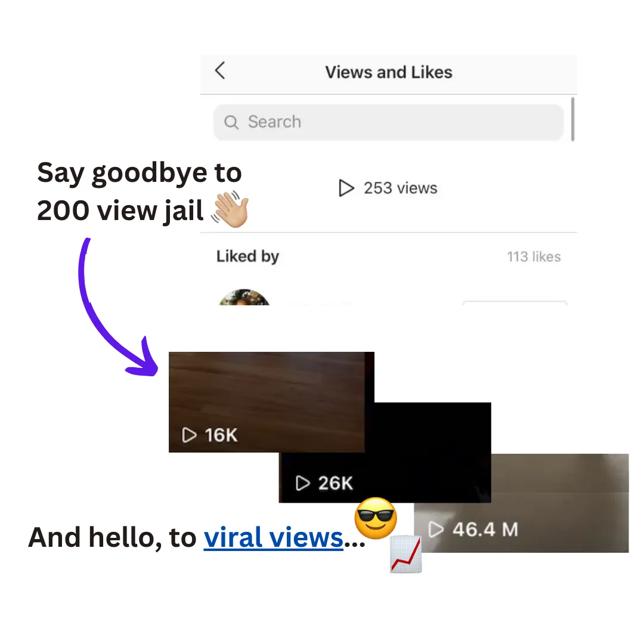Open the viral views link
Image resolution: width=644 pixels, height=644 pixels.
point(273,537)
